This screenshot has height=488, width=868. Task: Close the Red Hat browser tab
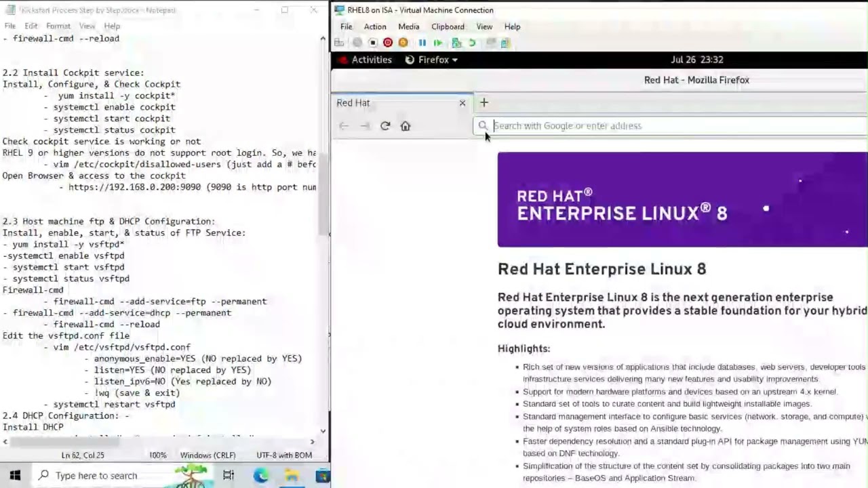[x=462, y=103]
